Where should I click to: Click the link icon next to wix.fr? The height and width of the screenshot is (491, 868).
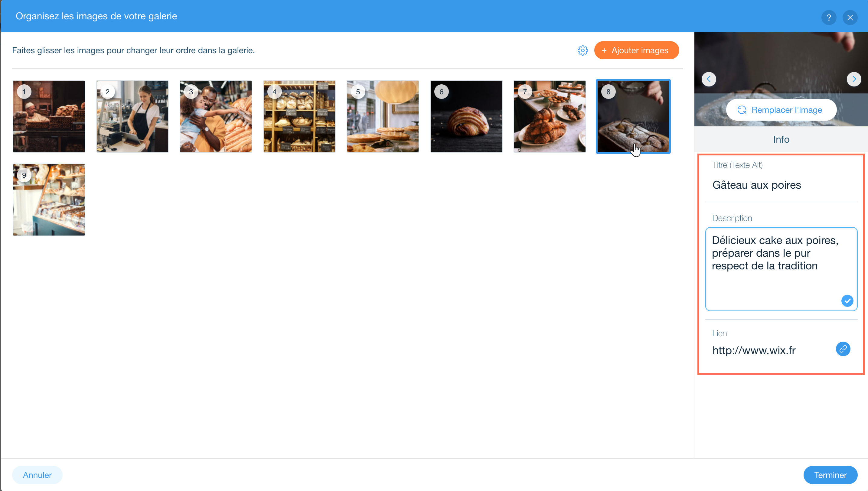click(x=844, y=349)
